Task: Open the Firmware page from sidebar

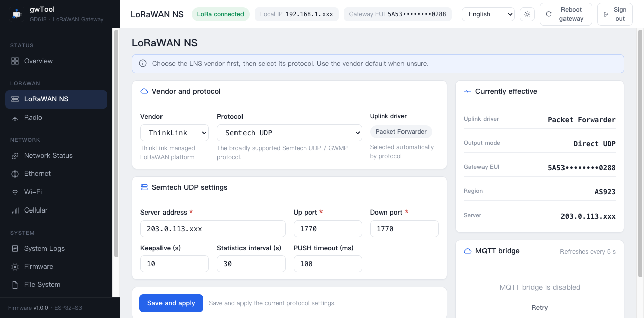Action: [56, 266]
